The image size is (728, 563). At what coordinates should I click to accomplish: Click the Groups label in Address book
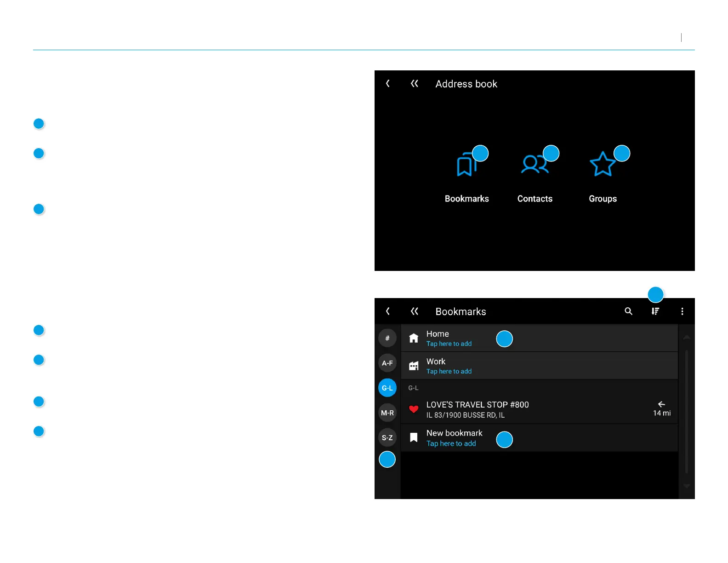pos(603,199)
